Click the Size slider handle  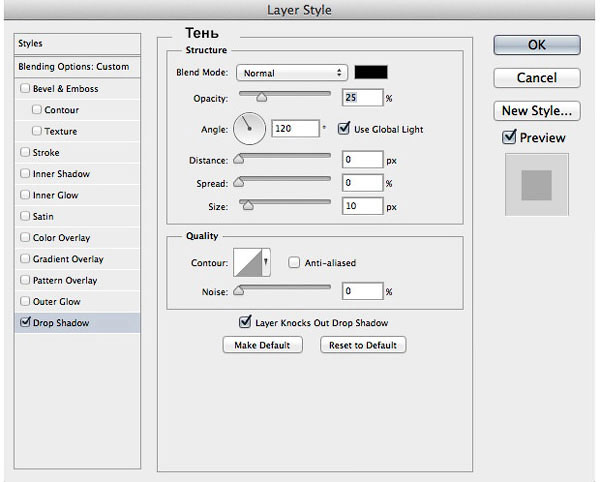[x=248, y=205]
